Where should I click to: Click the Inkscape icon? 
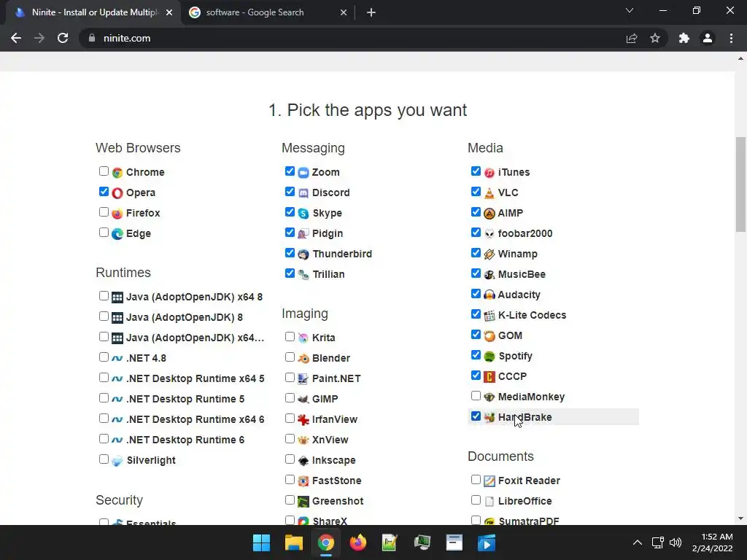point(303,461)
